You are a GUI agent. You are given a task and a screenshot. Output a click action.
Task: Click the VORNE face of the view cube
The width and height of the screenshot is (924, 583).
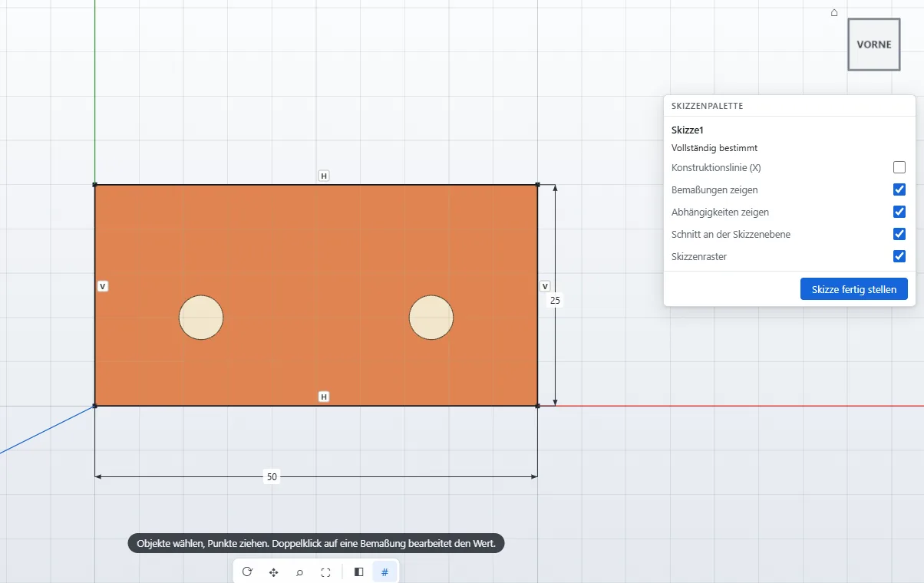[874, 44]
